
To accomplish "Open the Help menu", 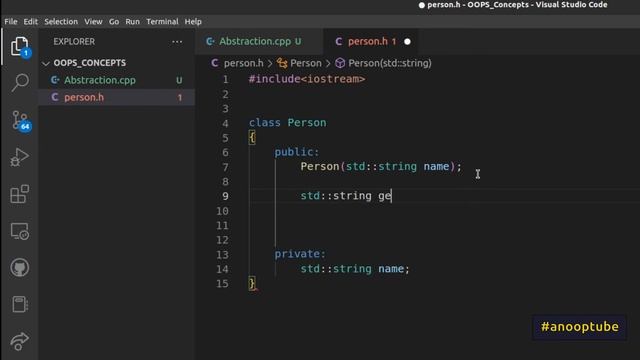I will click(193, 22).
